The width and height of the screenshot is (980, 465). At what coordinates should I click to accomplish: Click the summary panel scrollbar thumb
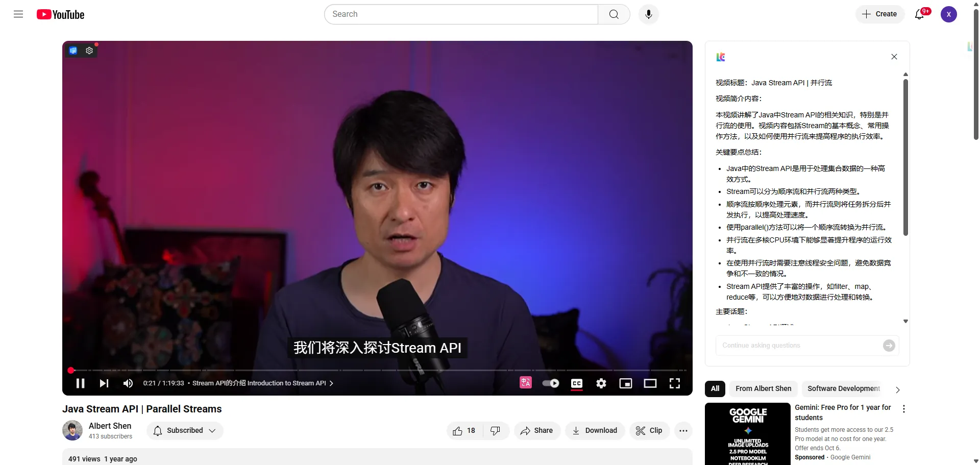point(905,157)
